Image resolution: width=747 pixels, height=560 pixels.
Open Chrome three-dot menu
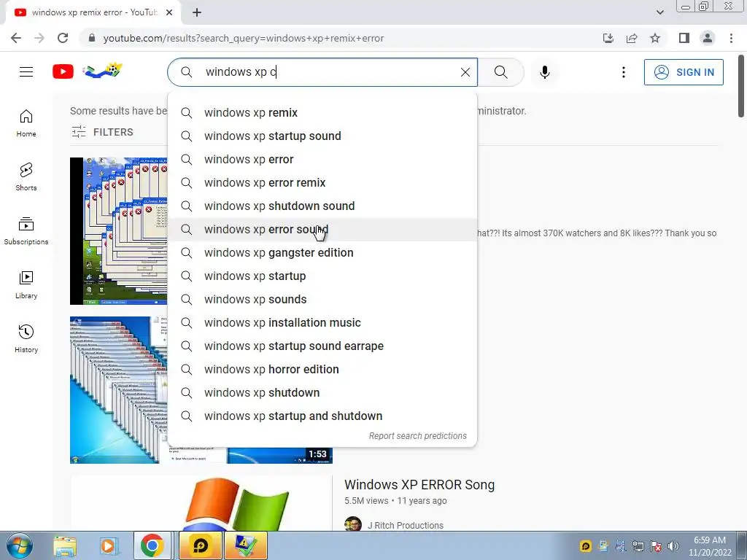(x=731, y=38)
